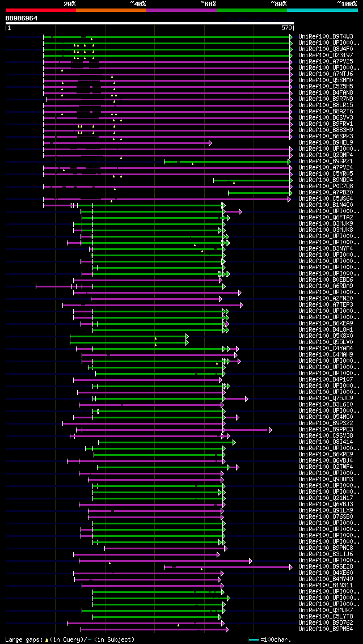This screenshot has width=363, height=644.
Task: Select the UniRef100_Q5SMM0 label
Action: (326, 80)
